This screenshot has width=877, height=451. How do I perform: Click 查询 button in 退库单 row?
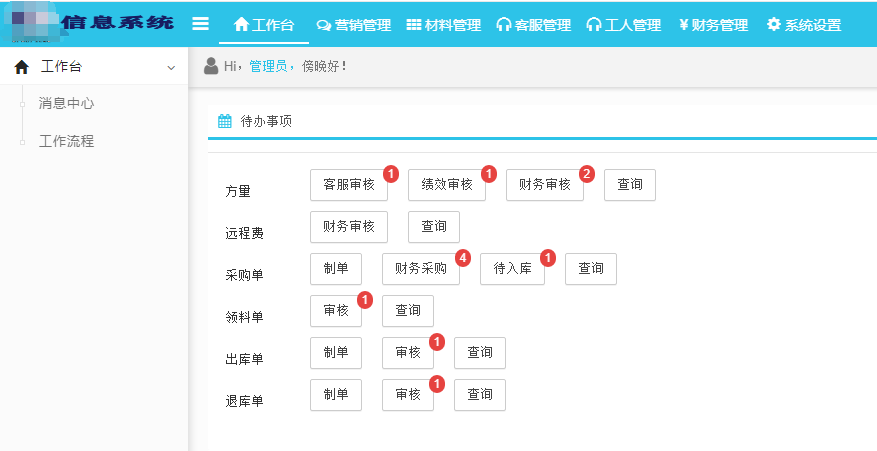pos(480,395)
